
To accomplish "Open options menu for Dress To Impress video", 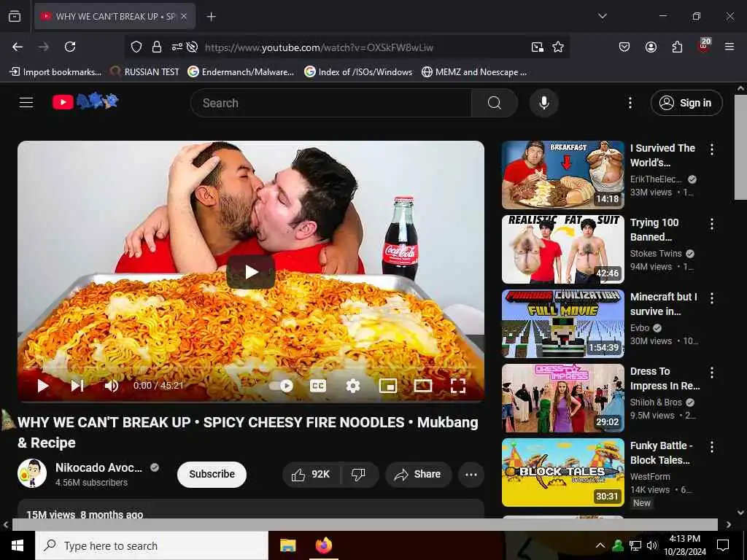I will coord(712,373).
